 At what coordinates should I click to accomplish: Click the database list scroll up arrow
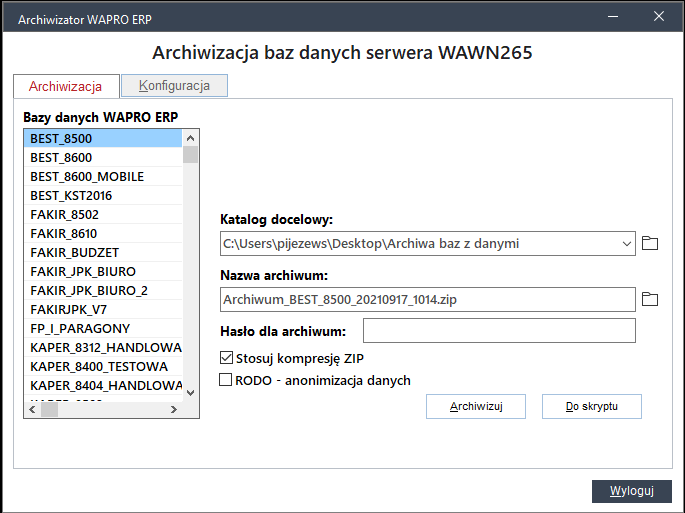click(190, 139)
